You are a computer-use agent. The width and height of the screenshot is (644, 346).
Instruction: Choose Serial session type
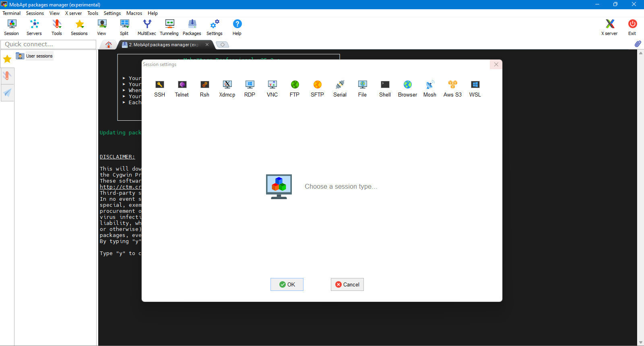pos(340,89)
